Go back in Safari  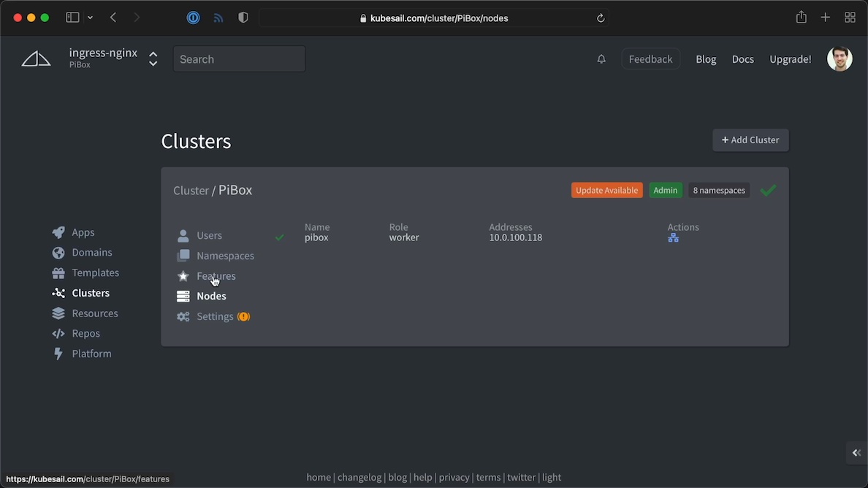[113, 18]
